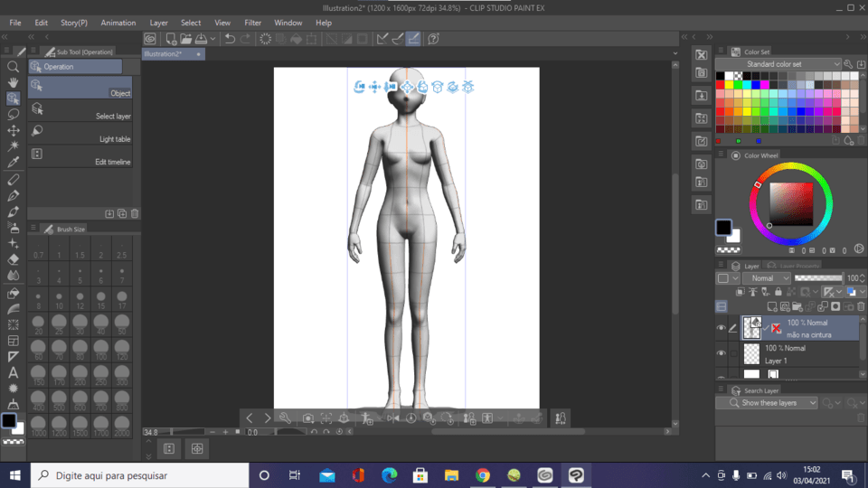Viewport: 868px width, 488px height.
Task: Hide the 'mão na cintura' layer
Action: (x=721, y=328)
